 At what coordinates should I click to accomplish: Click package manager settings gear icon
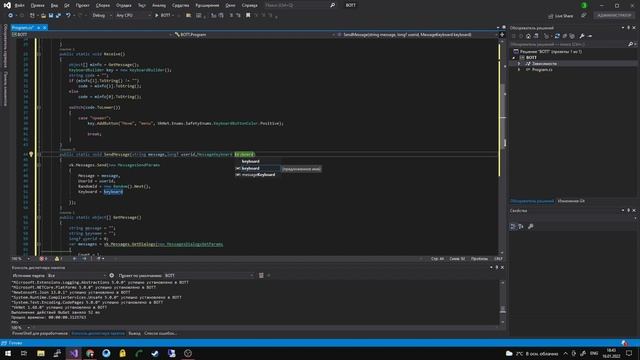(x=111, y=276)
